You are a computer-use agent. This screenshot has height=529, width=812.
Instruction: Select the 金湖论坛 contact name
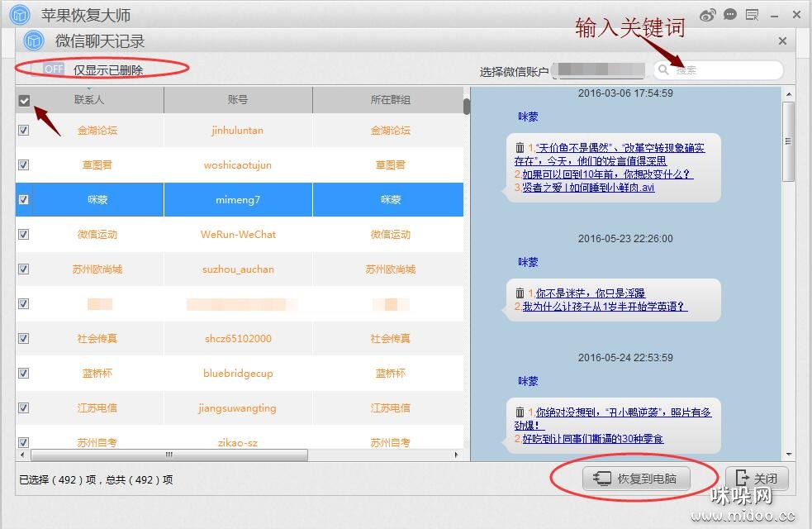[x=97, y=130]
